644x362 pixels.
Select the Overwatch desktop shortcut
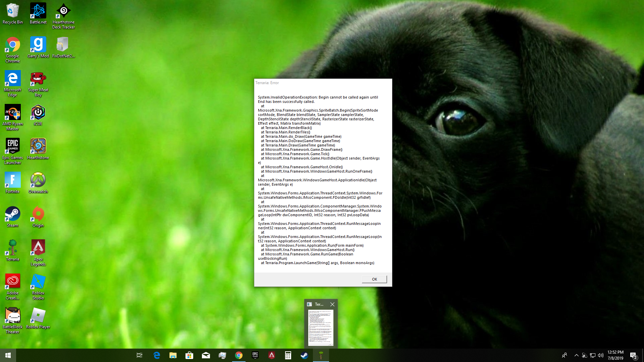coord(38,183)
